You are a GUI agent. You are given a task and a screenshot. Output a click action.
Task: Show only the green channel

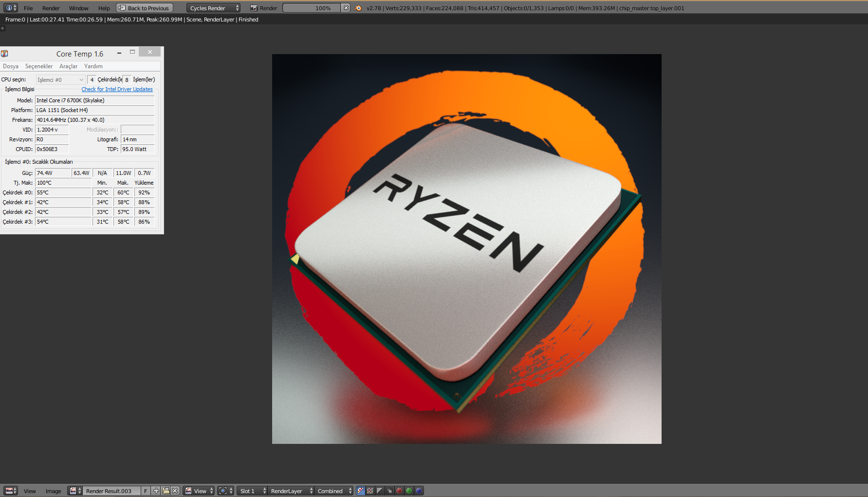tap(409, 491)
